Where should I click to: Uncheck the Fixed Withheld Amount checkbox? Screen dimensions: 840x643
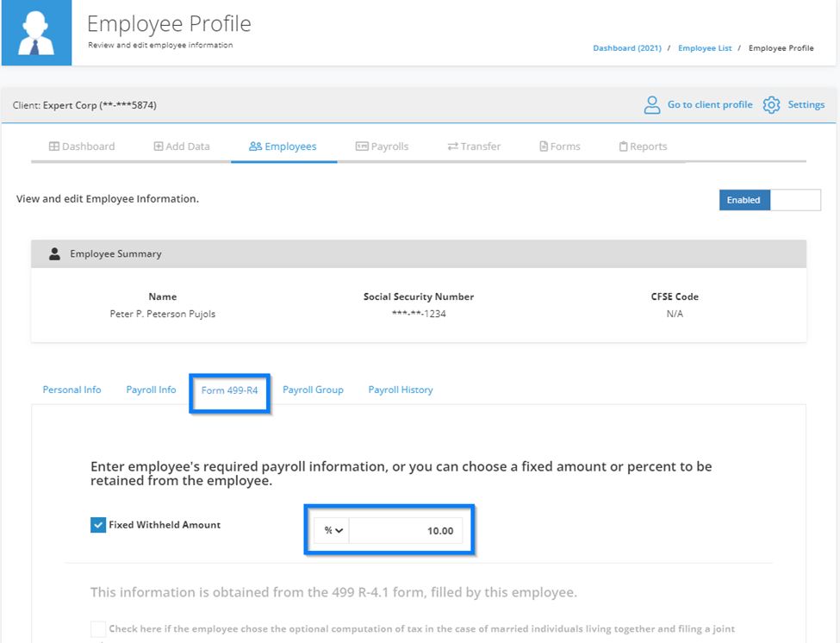tap(98, 525)
